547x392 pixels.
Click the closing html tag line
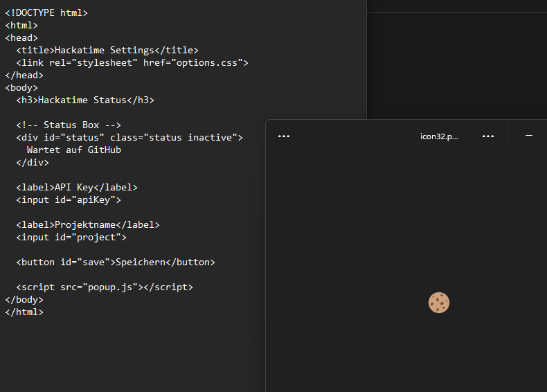[24, 312]
